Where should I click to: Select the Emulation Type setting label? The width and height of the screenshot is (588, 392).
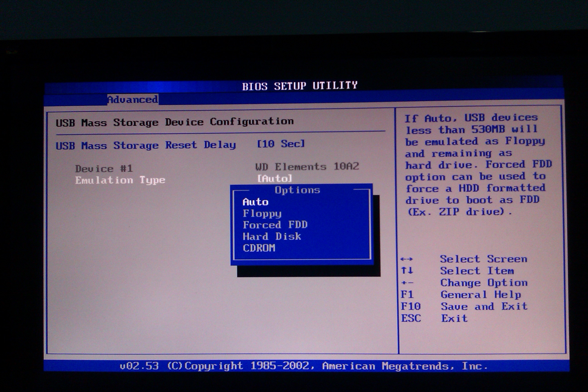120,180
